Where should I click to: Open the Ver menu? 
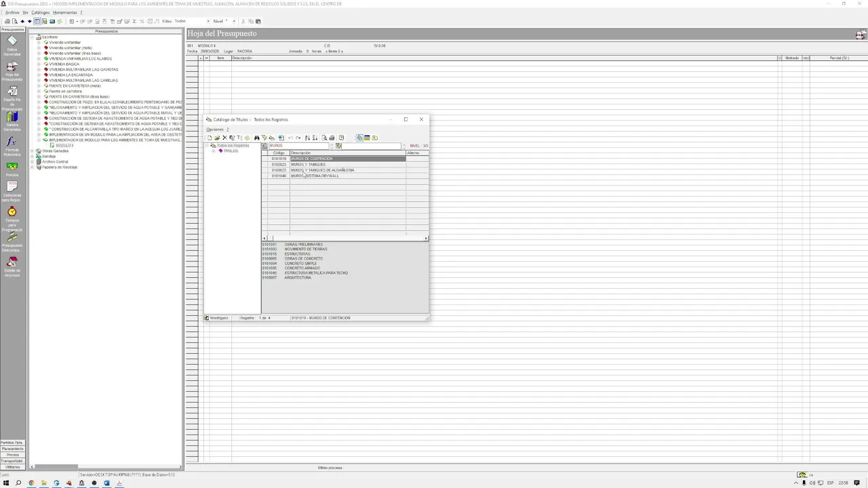pyautogui.click(x=25, y=12)
